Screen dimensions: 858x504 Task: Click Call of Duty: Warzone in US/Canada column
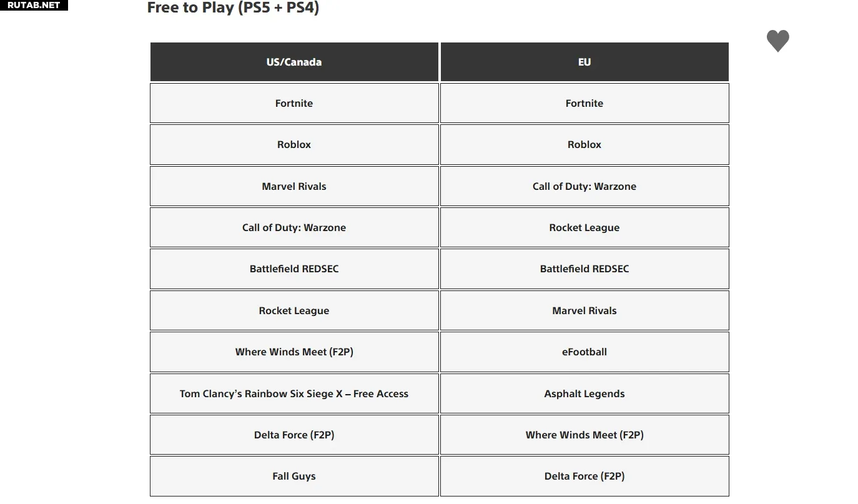coord(294,227)
